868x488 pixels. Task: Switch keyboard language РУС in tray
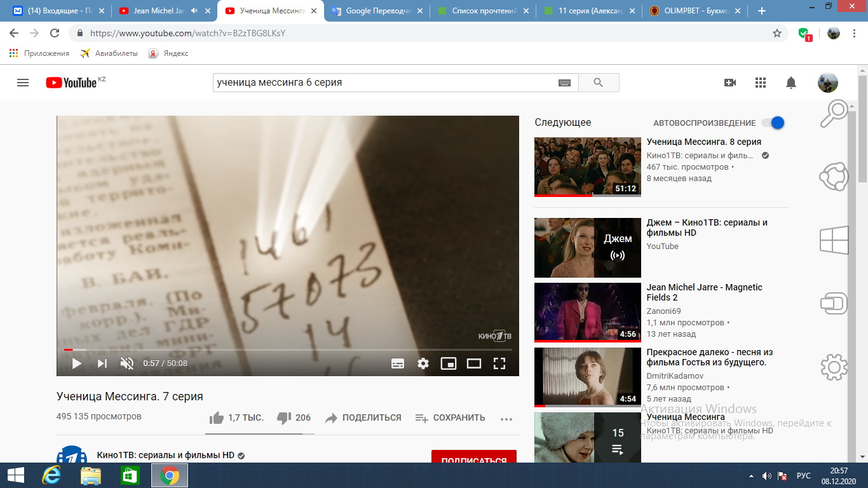[x=804, y=475]
